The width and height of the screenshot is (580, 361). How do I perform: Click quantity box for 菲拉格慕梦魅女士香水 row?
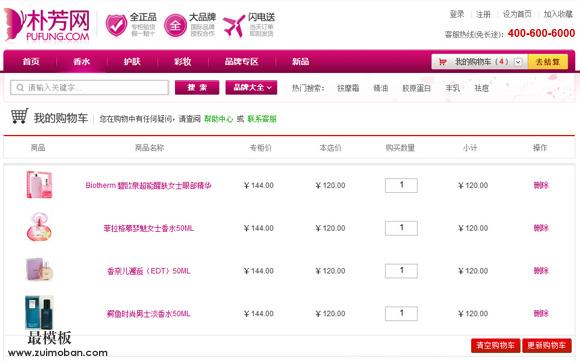click(x=401, y=228)
